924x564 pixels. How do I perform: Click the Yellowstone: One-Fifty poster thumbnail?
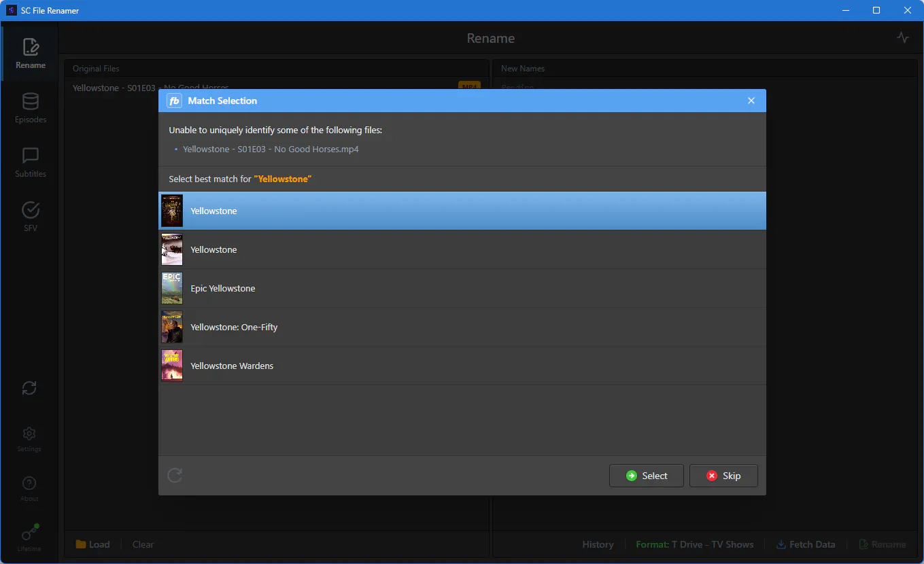click(172, 327)
